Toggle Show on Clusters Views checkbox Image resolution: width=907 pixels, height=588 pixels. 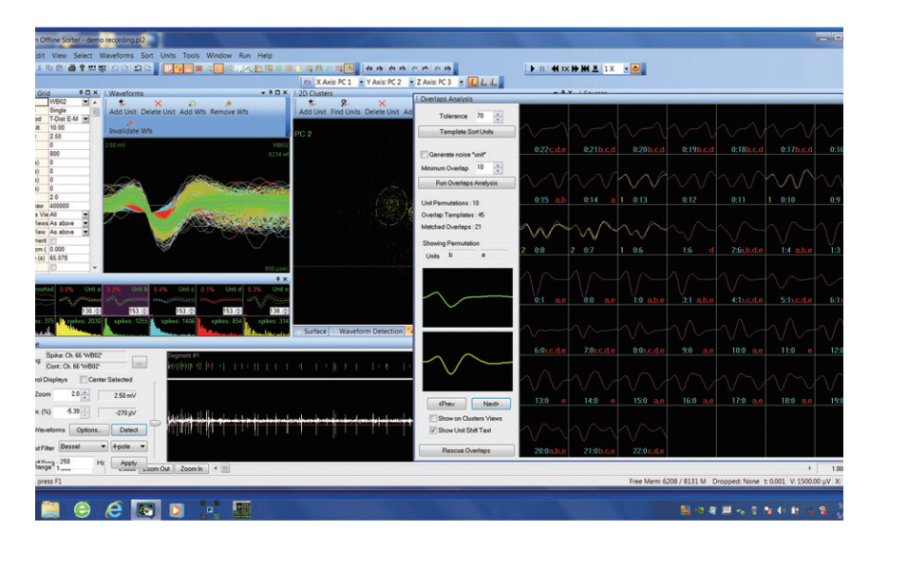tap(433, 418)
